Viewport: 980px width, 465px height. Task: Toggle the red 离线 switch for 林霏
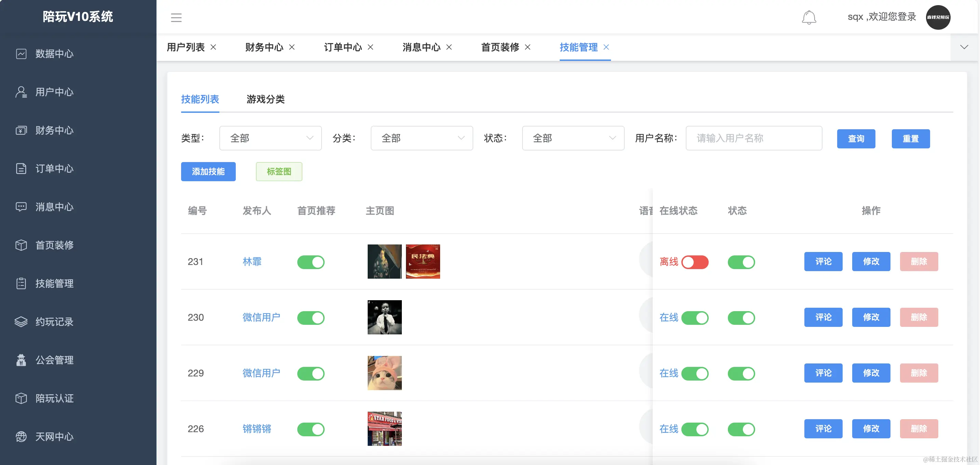695,262
